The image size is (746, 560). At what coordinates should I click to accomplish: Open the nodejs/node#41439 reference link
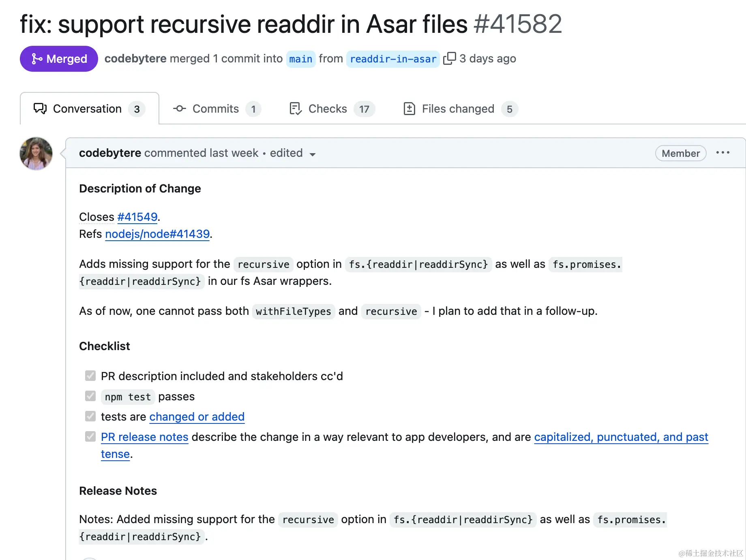tap(157, 234)
